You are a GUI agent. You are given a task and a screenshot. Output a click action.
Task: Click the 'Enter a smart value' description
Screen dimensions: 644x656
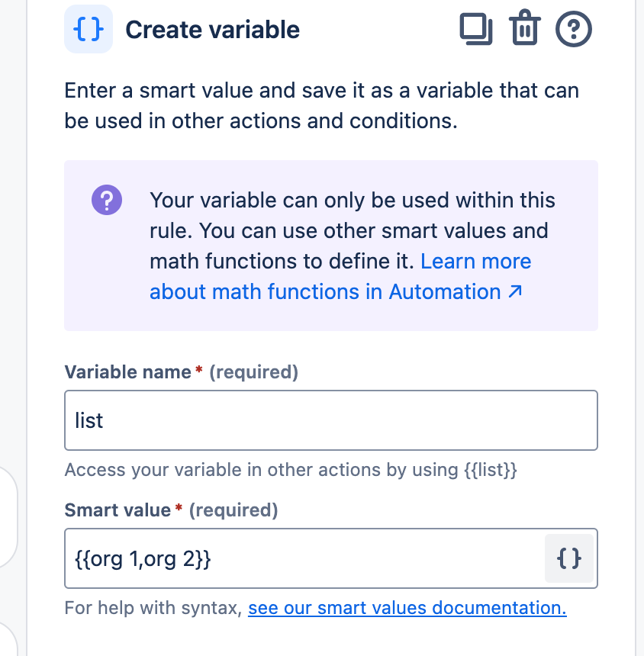click(x=321, y=106)
